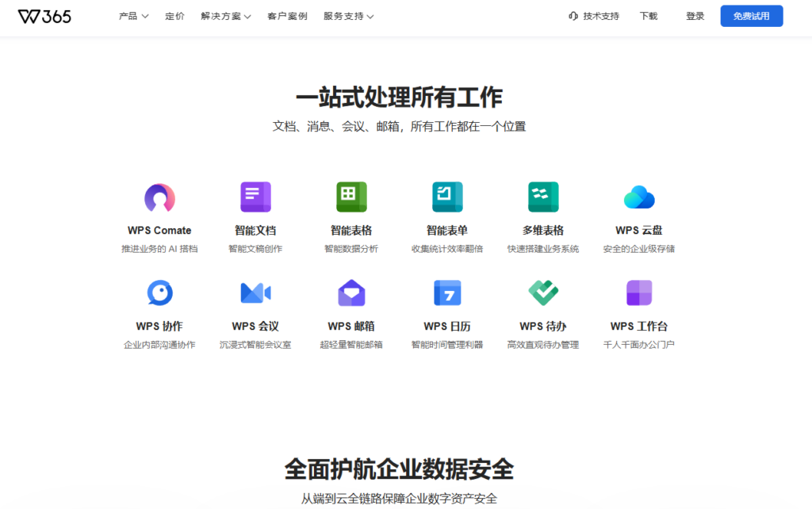
Task: Click the 全面护航企业数据安全 heading
Action: point(400,469)
